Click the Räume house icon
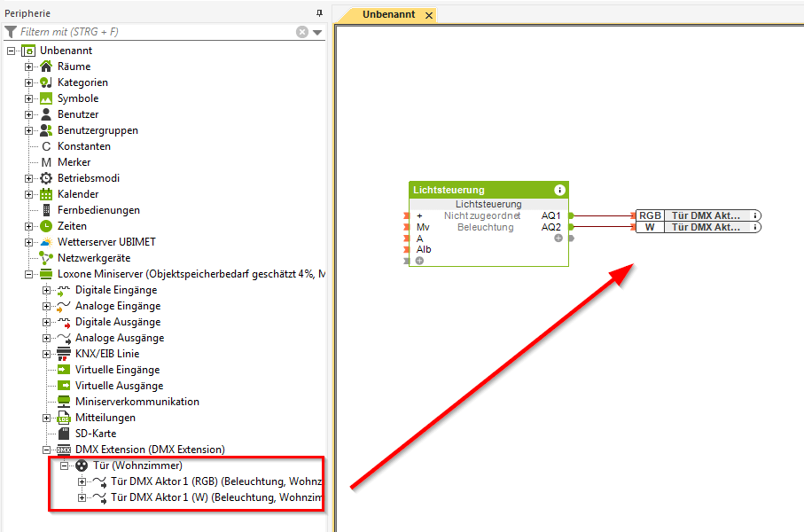The width and height of the screenshot is (804, 532). [47, 66]
